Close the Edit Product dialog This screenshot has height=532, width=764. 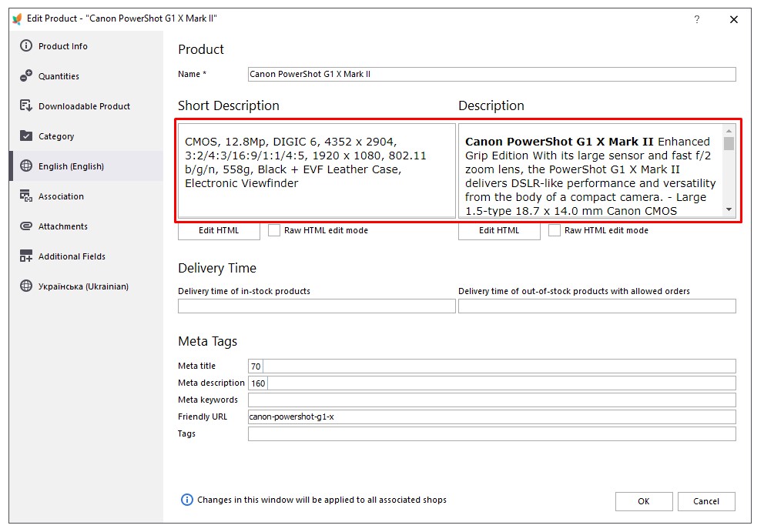734,19
